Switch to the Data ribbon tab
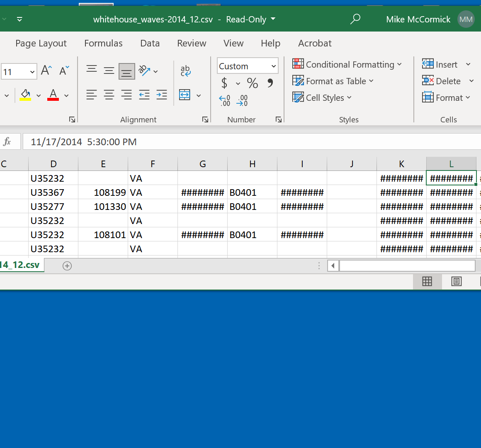The image size is (481, 448). pyautogui.click(x=150, y=43)
